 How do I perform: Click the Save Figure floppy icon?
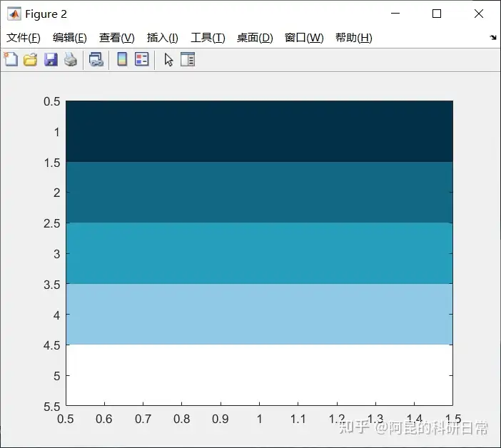(51, 60)
